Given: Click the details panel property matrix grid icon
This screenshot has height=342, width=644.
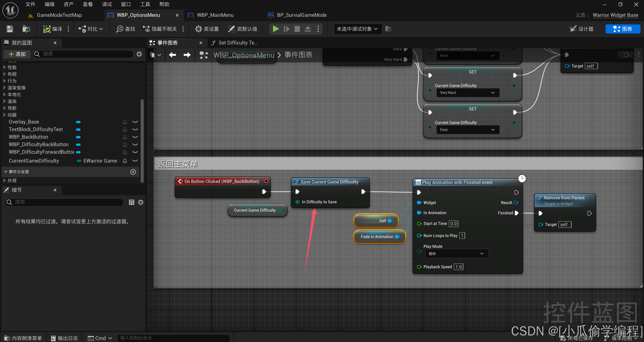Looking at the screenshot, I should click(x=131, y=202).
